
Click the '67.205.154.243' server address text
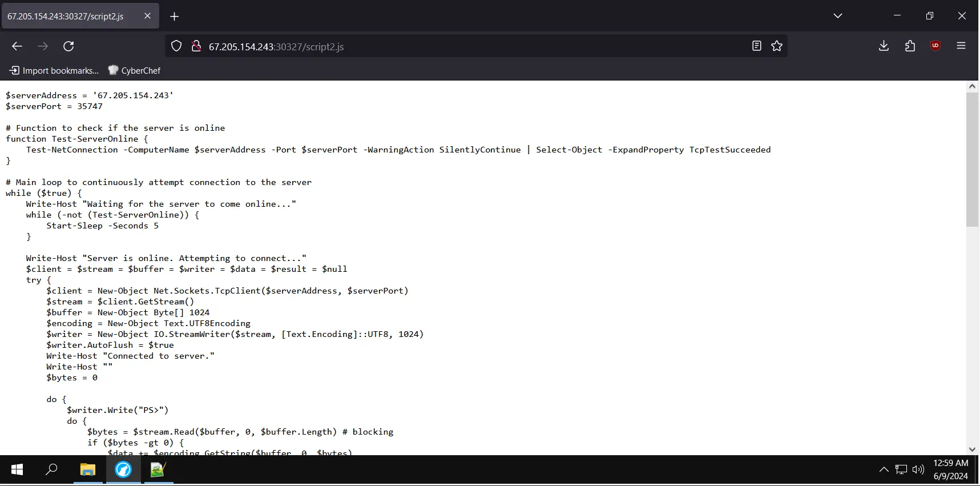(134, 95)
